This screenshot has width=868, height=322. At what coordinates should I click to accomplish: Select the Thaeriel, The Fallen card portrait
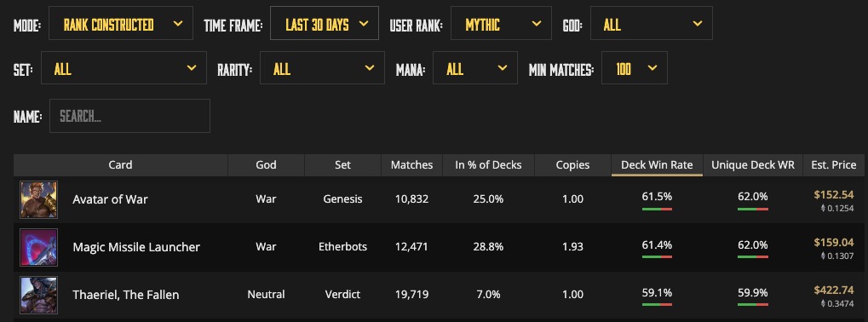pyautogui.click(x=38, y=296)
